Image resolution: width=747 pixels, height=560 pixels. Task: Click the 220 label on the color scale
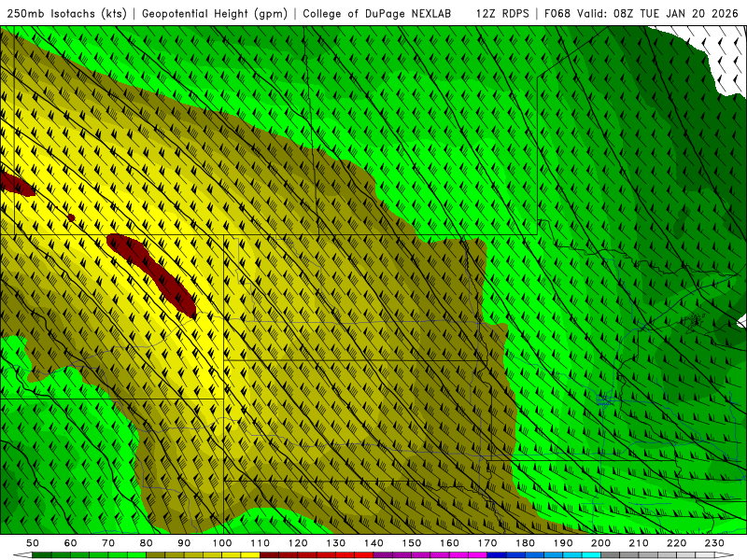676,543
